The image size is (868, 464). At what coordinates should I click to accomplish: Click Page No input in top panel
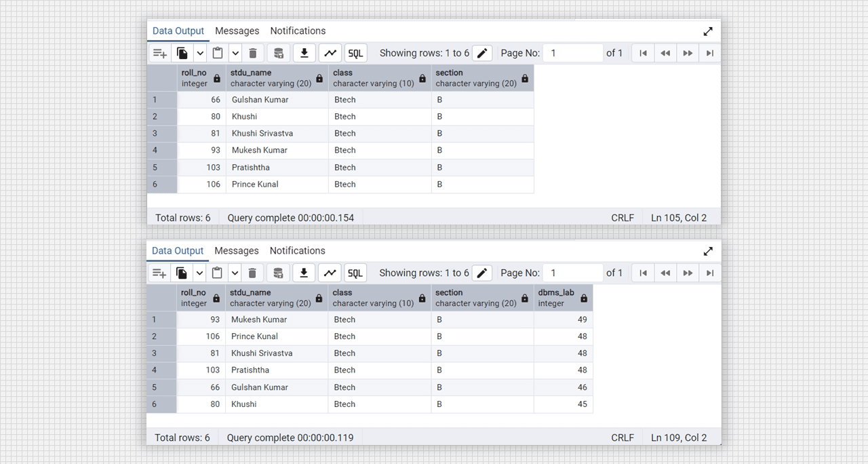(x=573, y=53)
